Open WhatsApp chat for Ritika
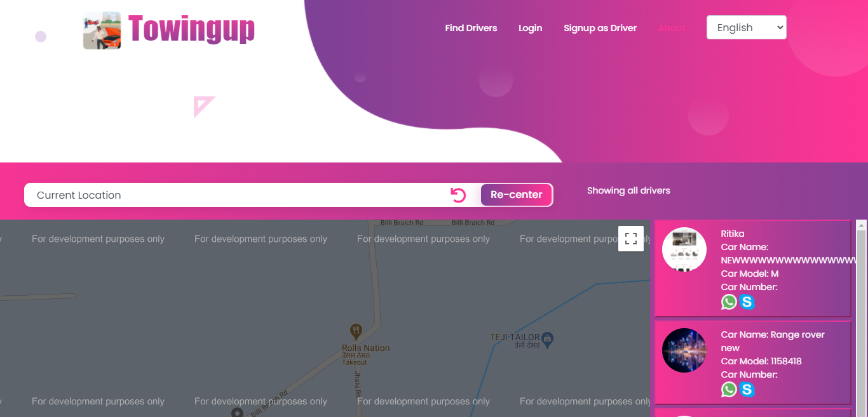 (729, 302)
